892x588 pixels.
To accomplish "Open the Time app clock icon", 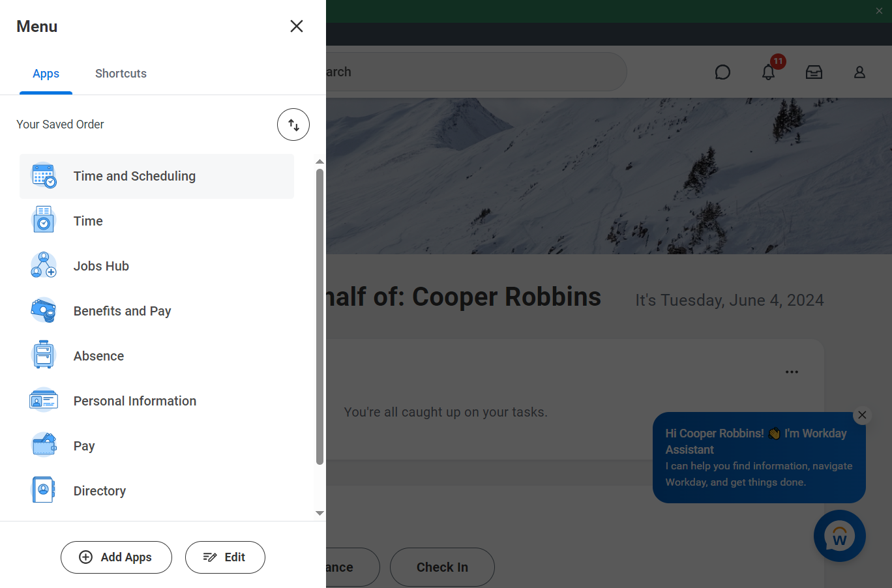I will 44,221.
